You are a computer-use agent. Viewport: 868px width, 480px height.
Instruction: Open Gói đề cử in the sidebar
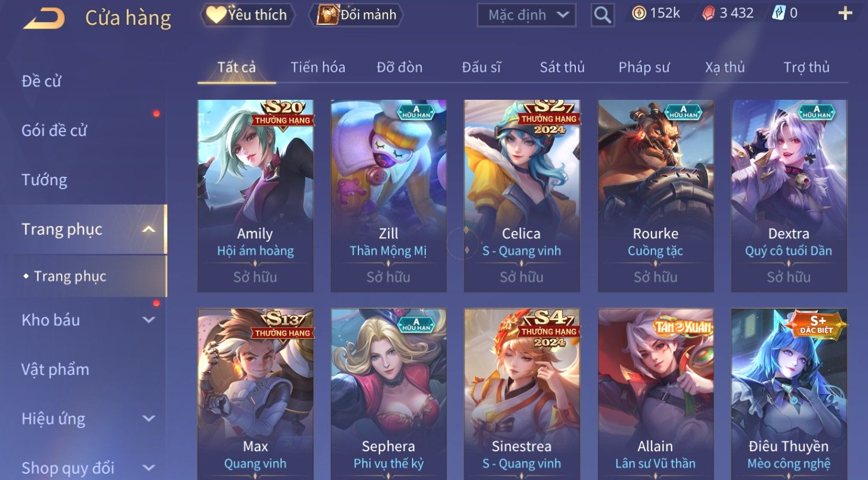pos(54,130)
